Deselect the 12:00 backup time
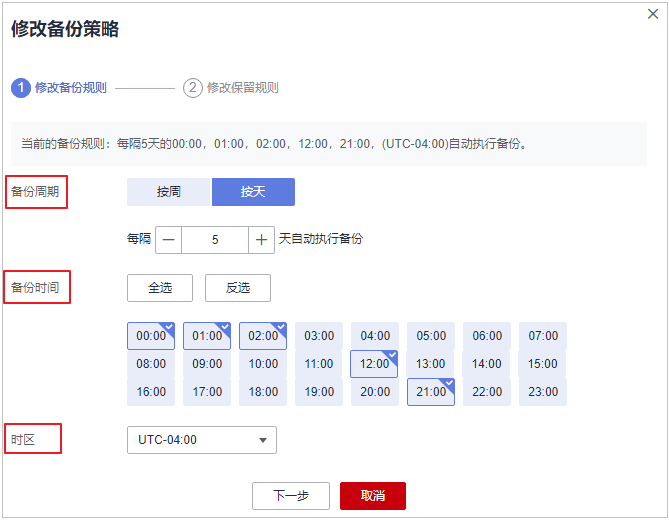Viewport: 669px width, 521px height. coord(375,364)
